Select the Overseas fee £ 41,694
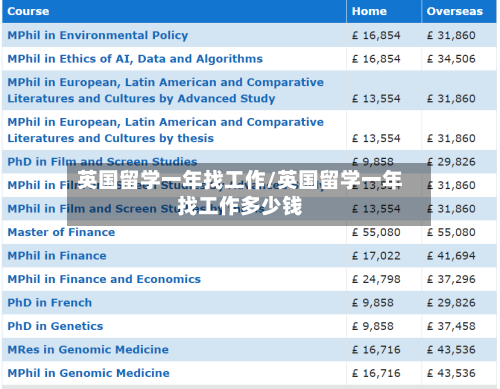 pos(451,256)
